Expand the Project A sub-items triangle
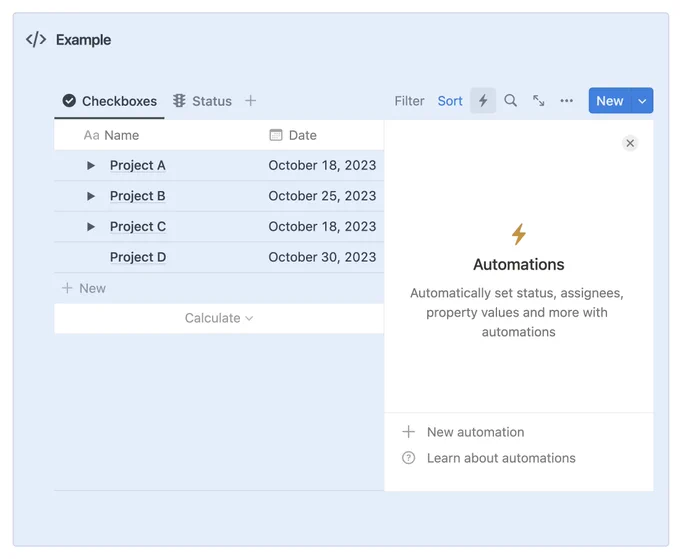 tap(91, 165)
